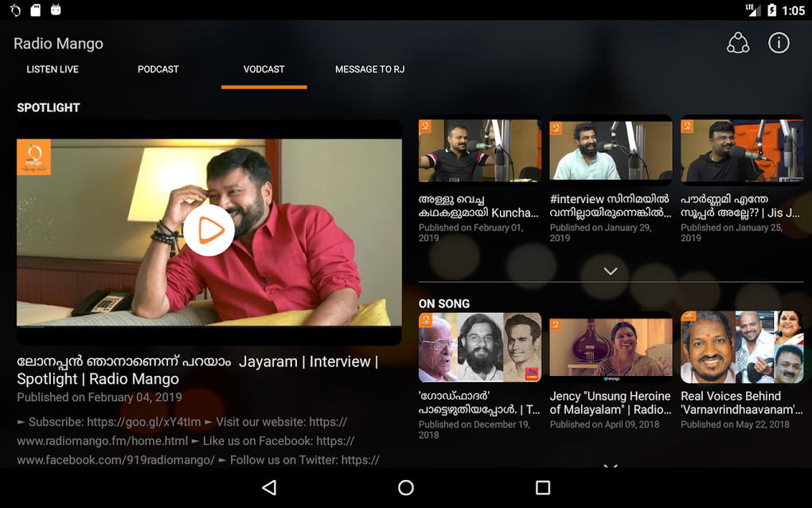Click the Jayaram Interview Spotlight title

click(197, 369)
